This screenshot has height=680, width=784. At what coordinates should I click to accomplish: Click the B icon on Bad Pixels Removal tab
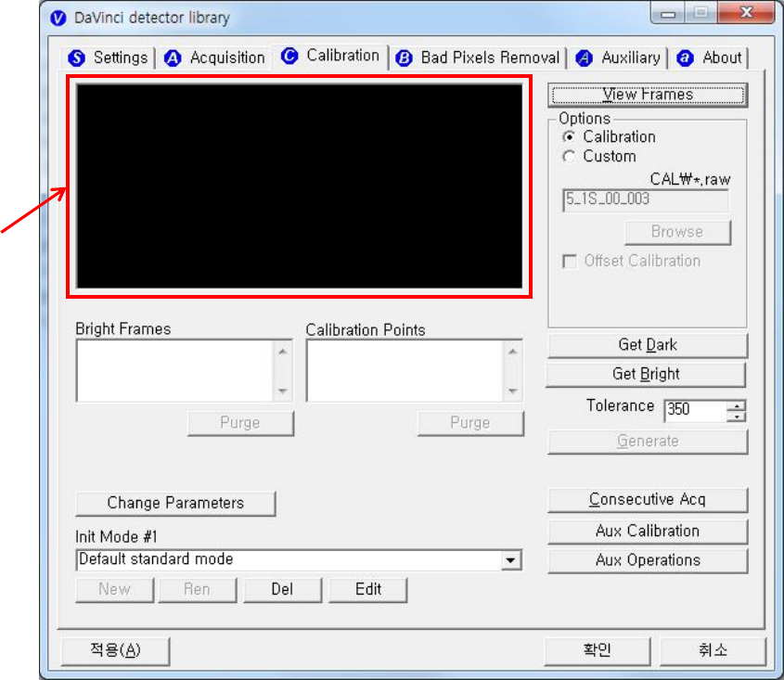tap(404, 58)
